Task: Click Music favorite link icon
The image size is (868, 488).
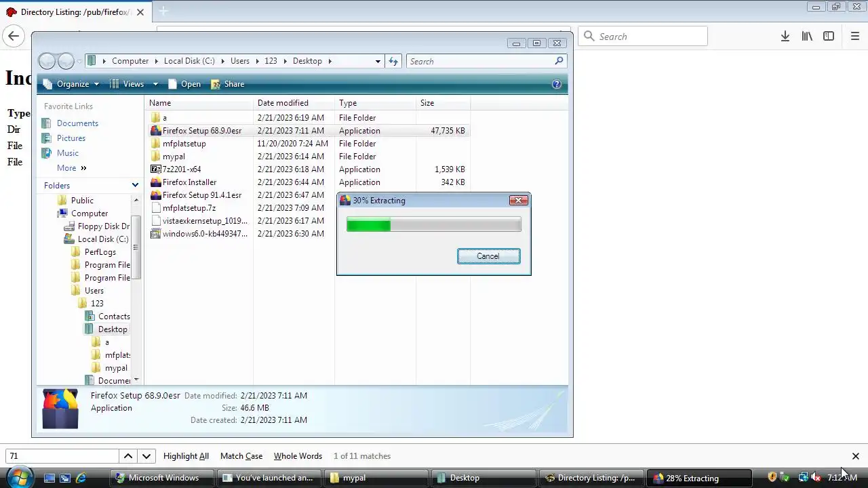Action: click(x=46, y=153)
